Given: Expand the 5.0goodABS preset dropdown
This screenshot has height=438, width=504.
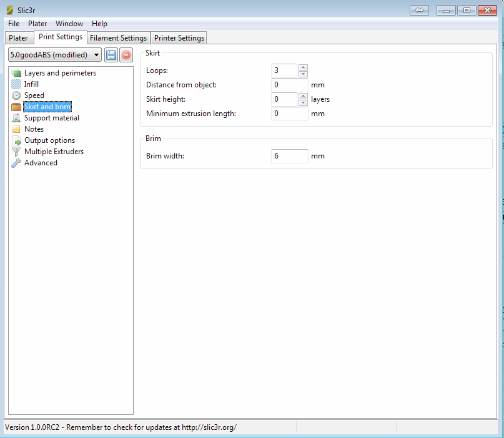Looking at the screenshot, I should (96, 55).
